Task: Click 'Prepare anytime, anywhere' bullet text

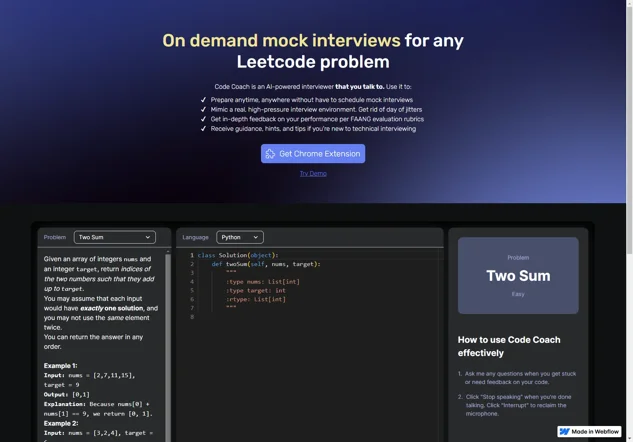Action: (x=312, y=100)
